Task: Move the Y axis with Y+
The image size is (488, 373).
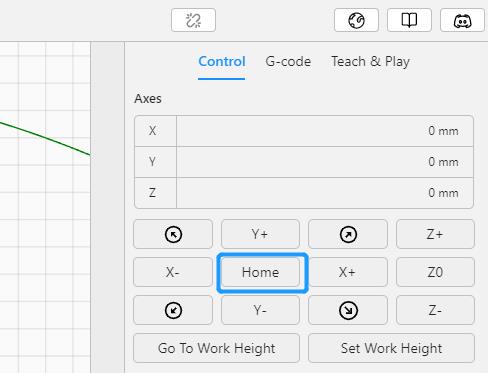Action: click(x=260, y=234)
